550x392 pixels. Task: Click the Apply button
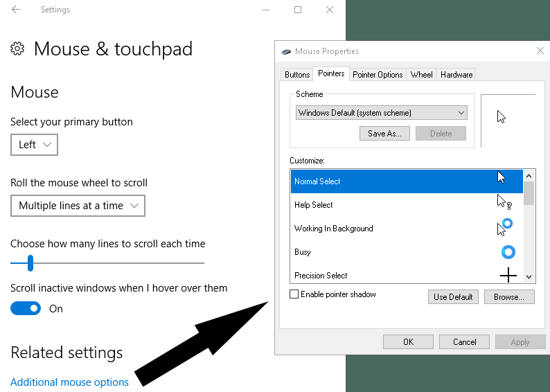pyautogui.click(x=520, y=342)
